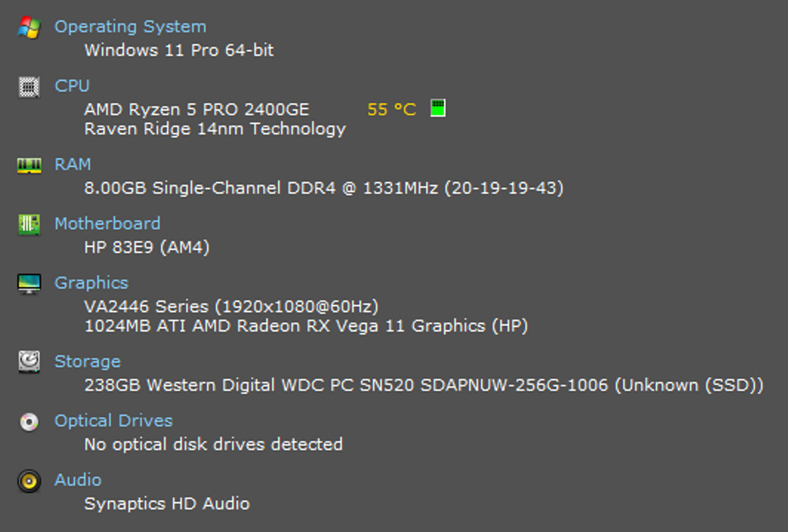Click the Storage hard drive icon
788x532 pixels.
click(x=29, y=362)
